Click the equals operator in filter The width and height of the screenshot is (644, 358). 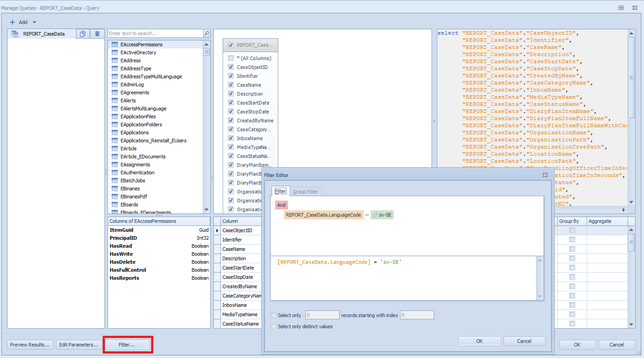pyautogui.click(x=367, y=215)
